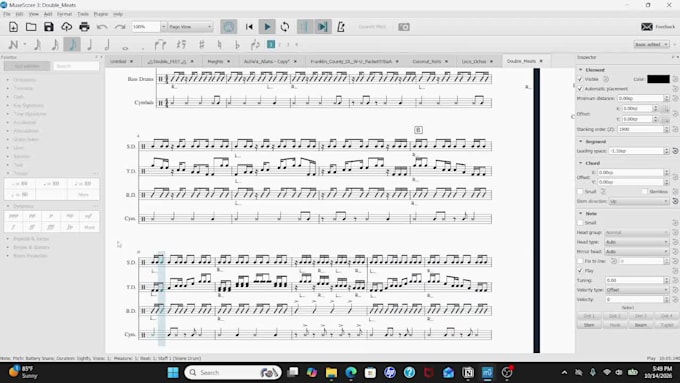Collapse the Chord section in Inspector
The width and height of the screenshot is (680, 383).
click(x=581, y=163)
